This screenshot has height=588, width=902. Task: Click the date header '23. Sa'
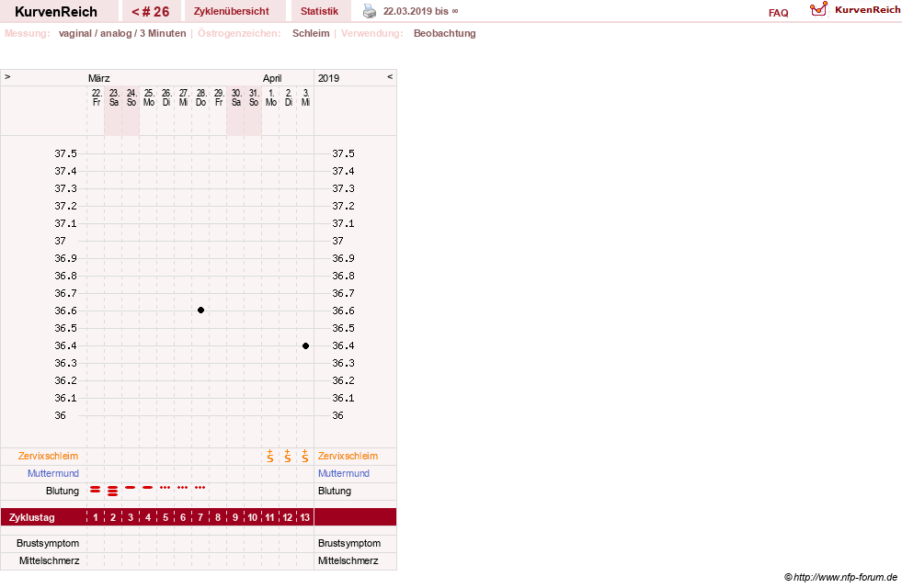tap(114, 97)
